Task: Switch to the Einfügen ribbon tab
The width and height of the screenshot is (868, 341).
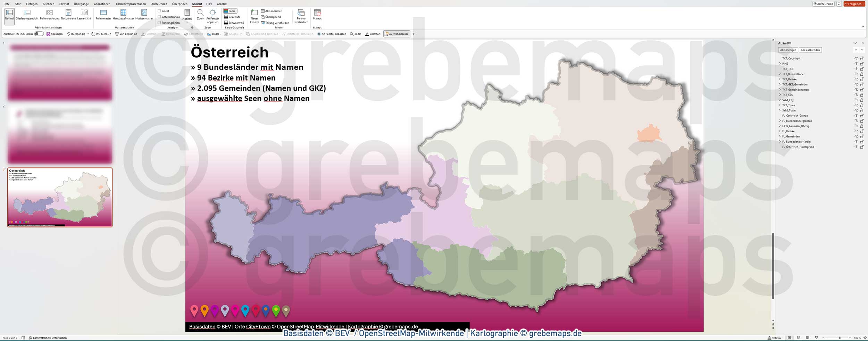Action: pos(32,4)
